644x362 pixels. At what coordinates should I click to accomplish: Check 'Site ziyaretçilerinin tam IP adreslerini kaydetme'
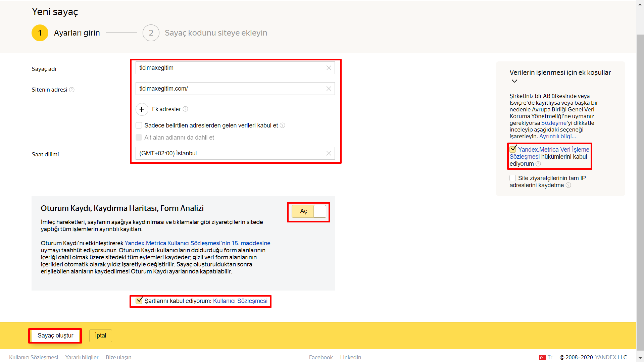pos(512,178)
